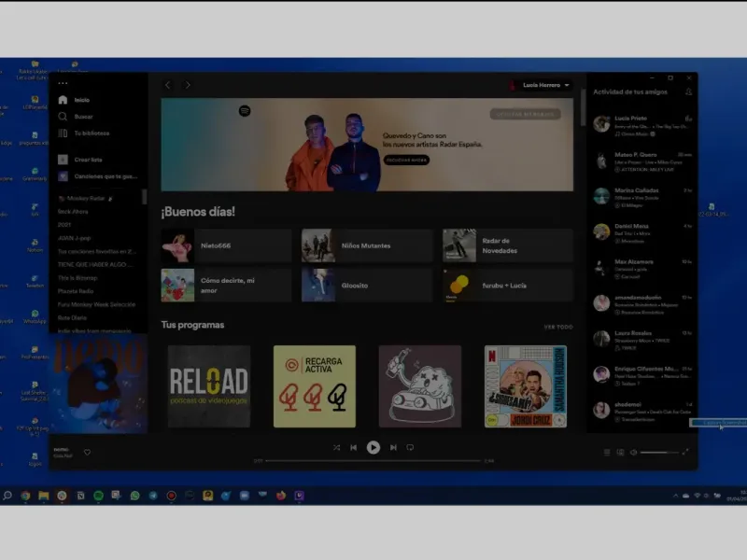Click the Ocultar mensajes button on the banner
This screenshot has width=747, height=560.
(x=525, y=114)
